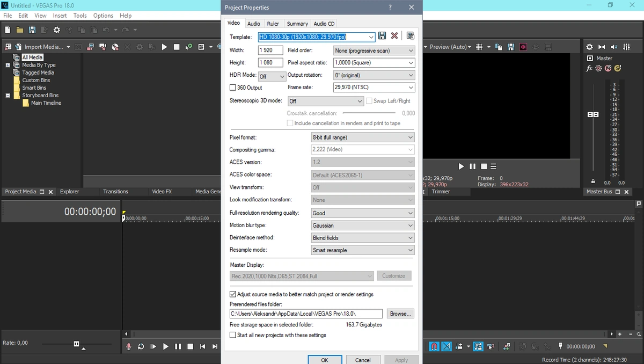Open the Resample mode dropdown
The image size is (644, 364).
(363, 250)
